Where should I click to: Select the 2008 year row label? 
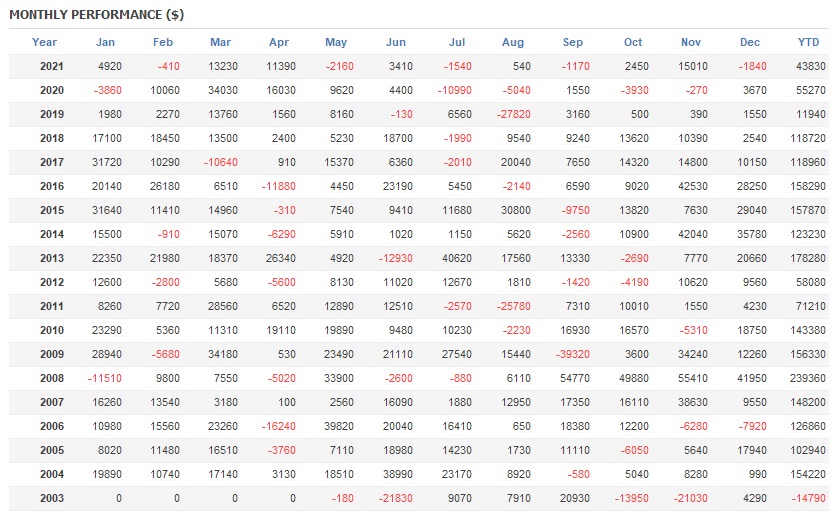52,378
